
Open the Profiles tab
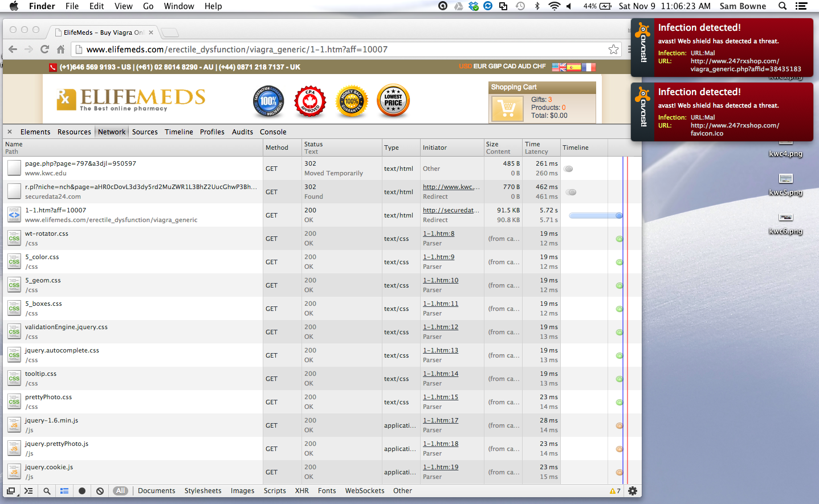tap(212, 132)
